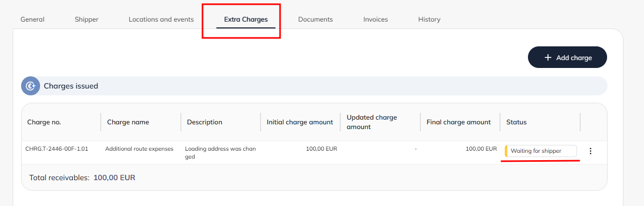This screenshot has width=644, height=206.
Task: Switch to the Invoices tab
Action: coord(376,19)
